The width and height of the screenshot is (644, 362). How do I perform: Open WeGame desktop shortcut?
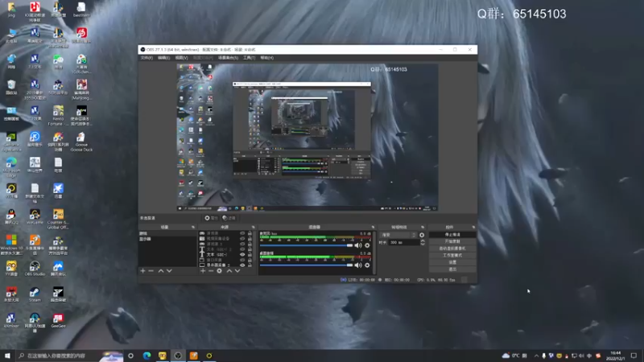(35, 217)
